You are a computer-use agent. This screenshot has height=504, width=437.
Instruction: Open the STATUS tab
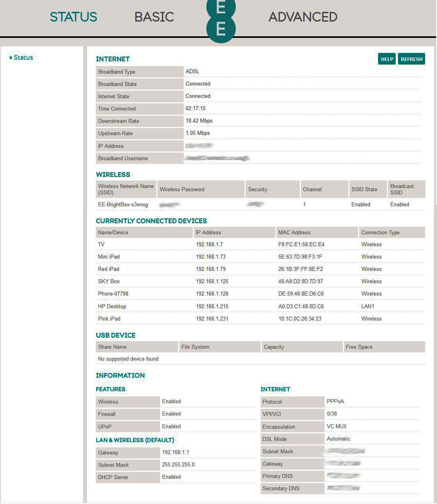click(73, 17)
